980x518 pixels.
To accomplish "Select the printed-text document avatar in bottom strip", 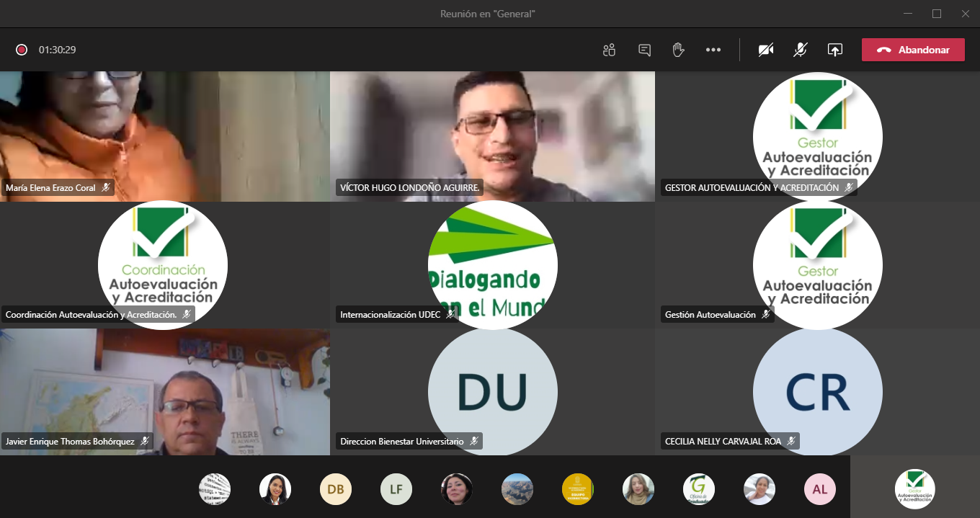I will (215, 489).
